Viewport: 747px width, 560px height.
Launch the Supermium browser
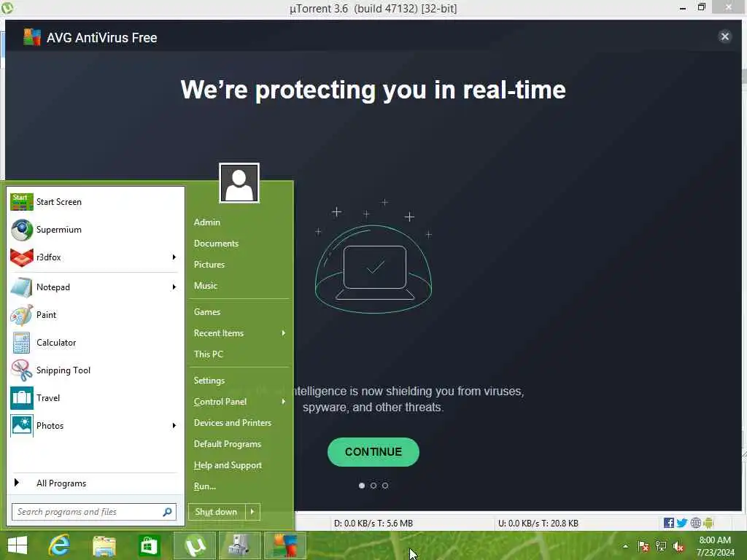pyautogui.click(x=94, y=230)
